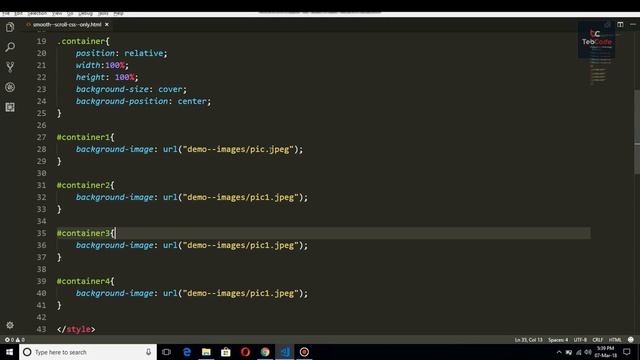640x360 pixels.
Task: Click the volume speaker icon in system tray
Action: 588,352
